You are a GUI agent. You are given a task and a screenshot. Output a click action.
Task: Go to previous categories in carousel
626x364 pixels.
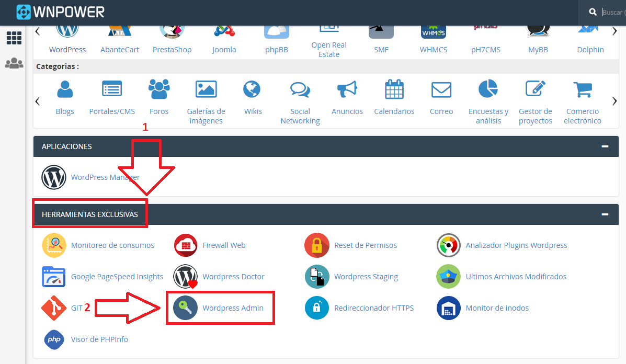tap(38, 101)
